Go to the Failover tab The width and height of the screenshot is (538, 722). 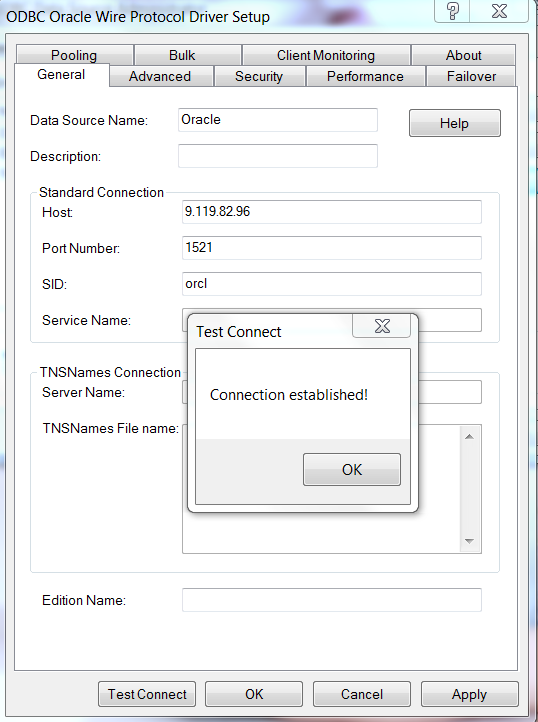coord(471,76)
